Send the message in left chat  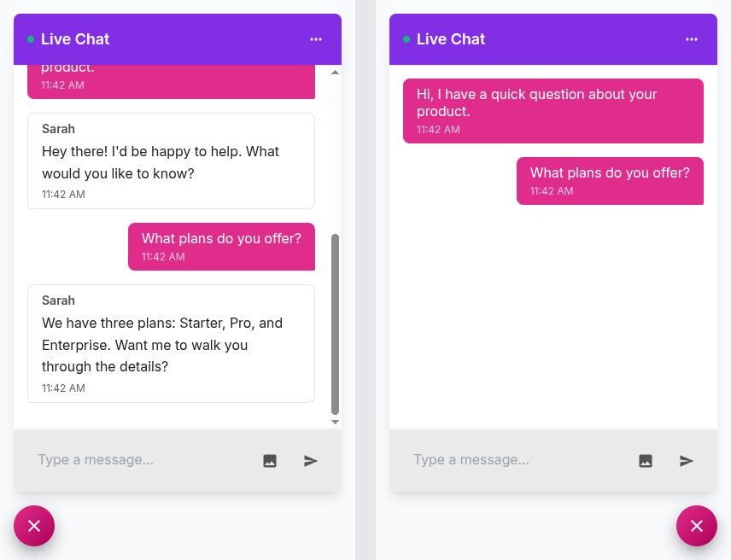tap(311, 461)
